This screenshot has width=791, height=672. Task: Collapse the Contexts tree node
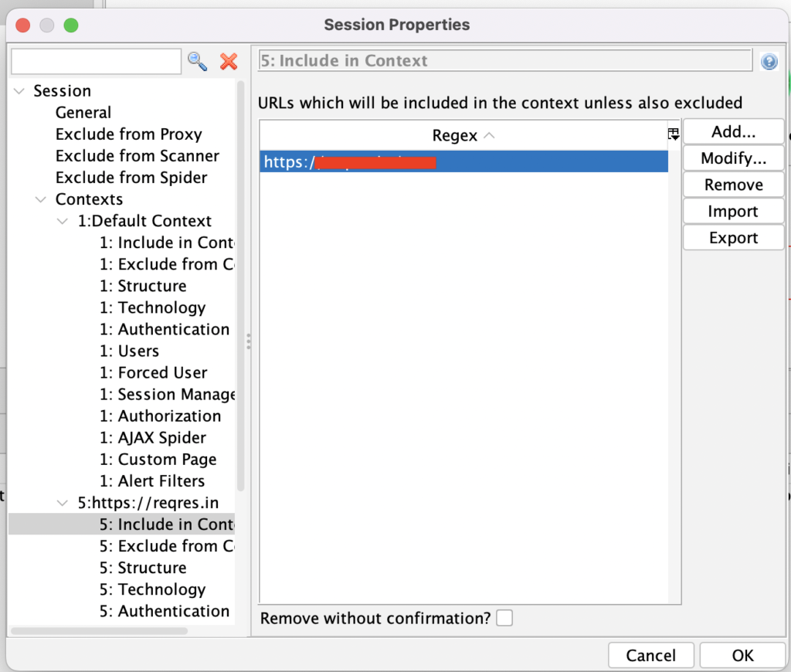tap(41, 199)
